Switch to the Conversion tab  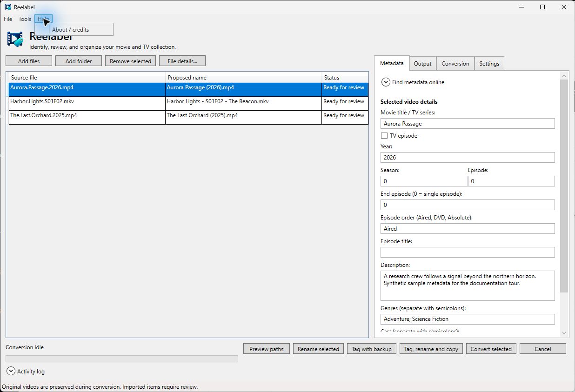455,64
